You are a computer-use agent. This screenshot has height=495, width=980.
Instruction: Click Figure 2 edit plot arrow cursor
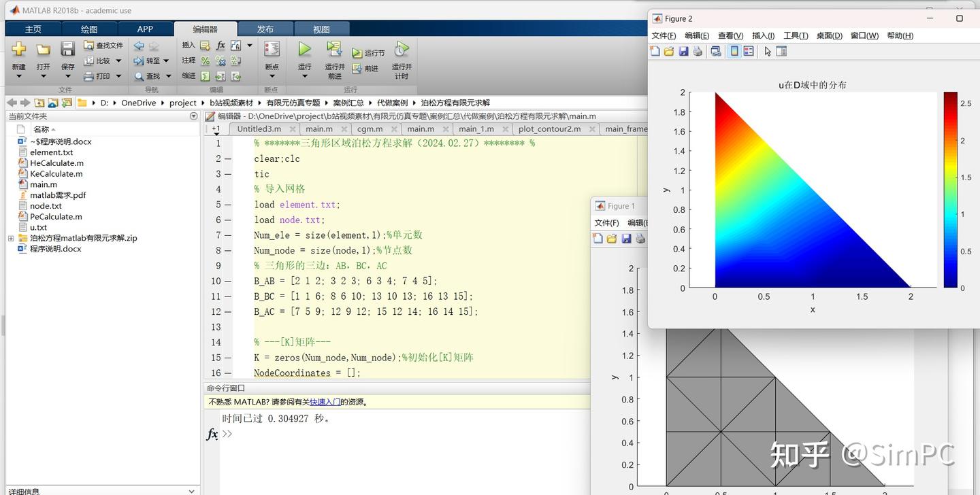coord(768,52)
